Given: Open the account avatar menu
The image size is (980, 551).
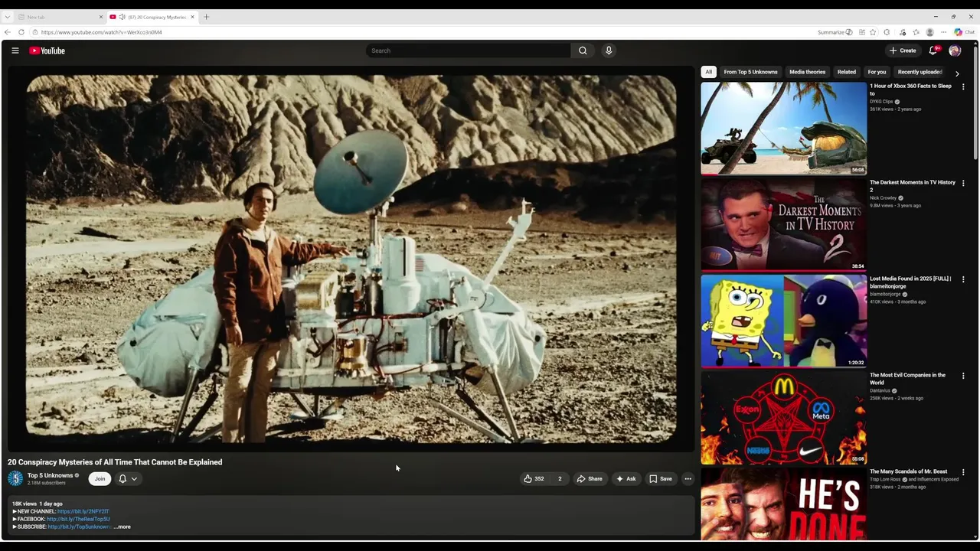Looking at the screenshot, I should point(955,51).
